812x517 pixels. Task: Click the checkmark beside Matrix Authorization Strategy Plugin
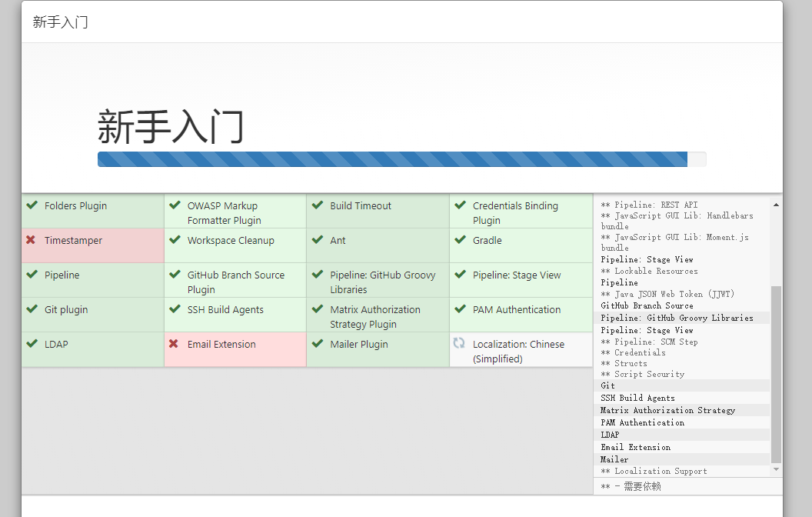[318, 309]
